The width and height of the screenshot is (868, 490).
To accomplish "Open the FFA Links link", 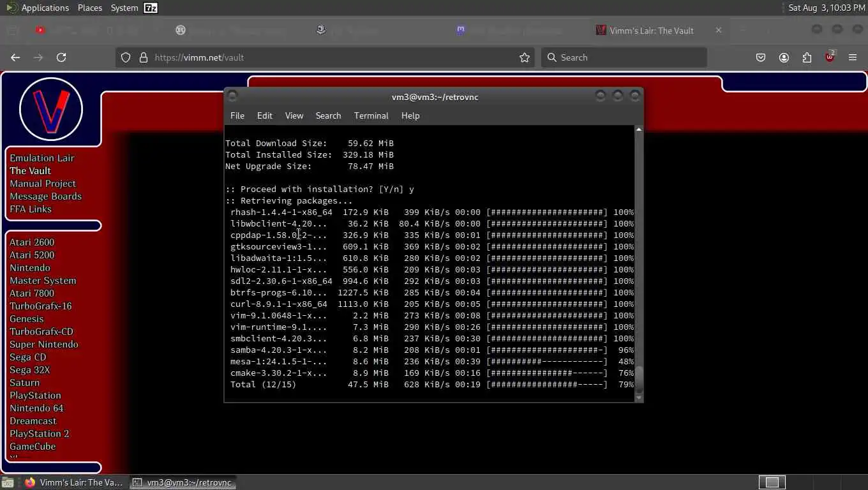I will (x=30, y=209).
